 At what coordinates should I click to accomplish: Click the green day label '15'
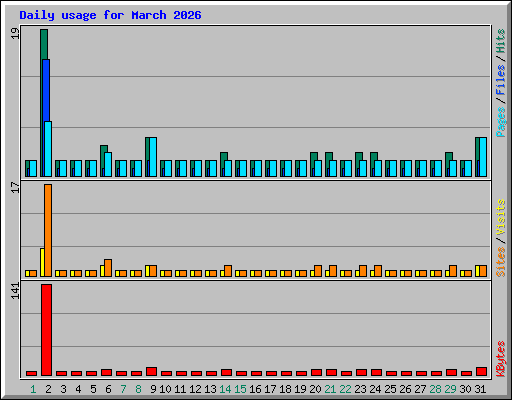[240, 389]
